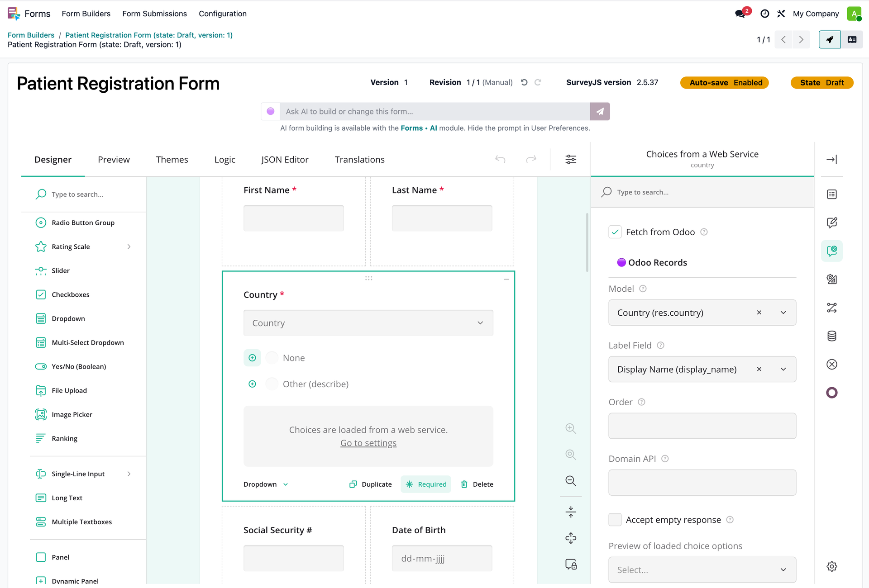869x588 pixels.
Task: Go to next record arrow
Action: (801, 40)
